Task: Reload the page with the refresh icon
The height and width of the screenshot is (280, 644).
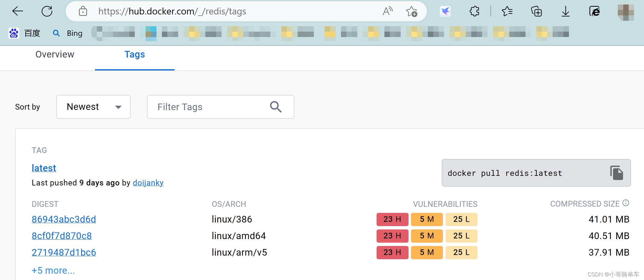Action: (x=47, y=11)
